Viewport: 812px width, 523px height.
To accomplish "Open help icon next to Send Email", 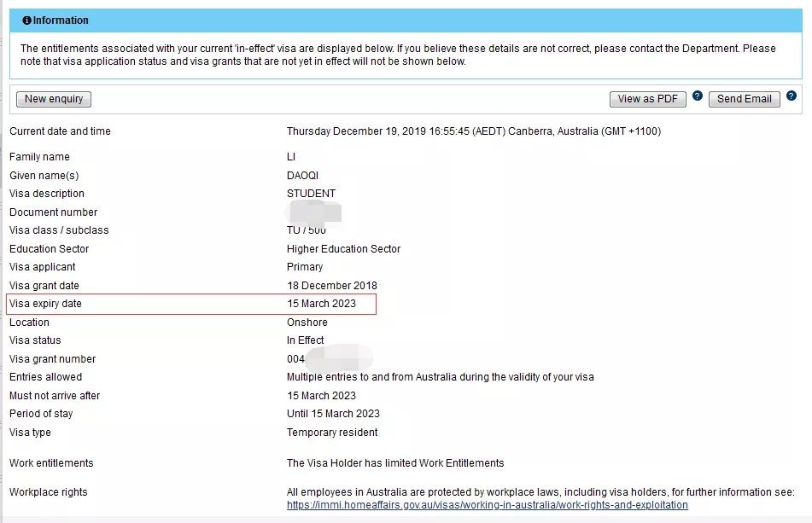I will tap(792, 96).
